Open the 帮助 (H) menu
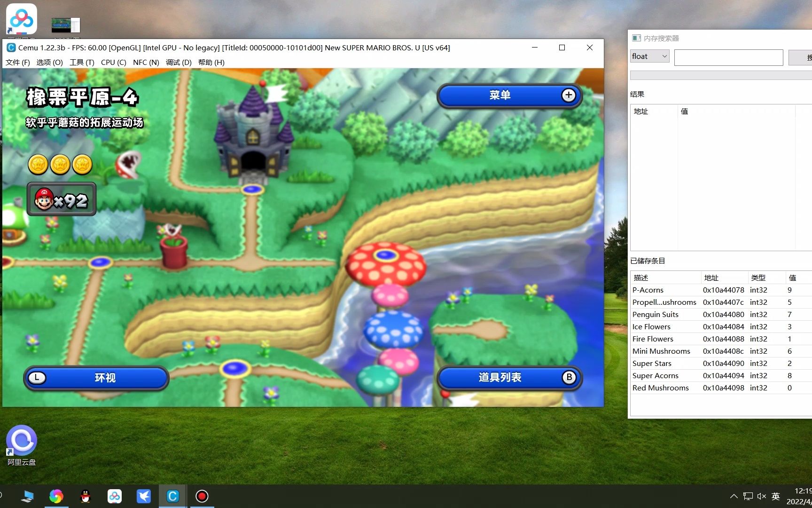 pos(211,62)
